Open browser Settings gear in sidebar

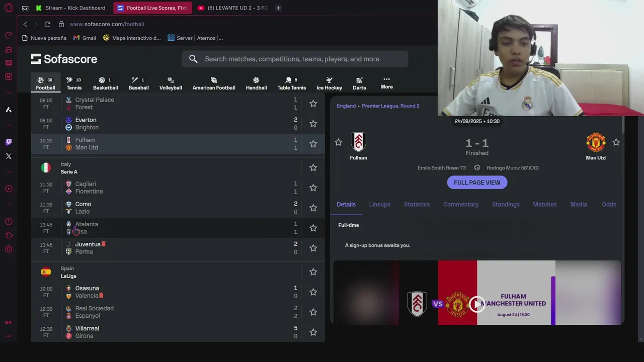[x=9, y=249]
